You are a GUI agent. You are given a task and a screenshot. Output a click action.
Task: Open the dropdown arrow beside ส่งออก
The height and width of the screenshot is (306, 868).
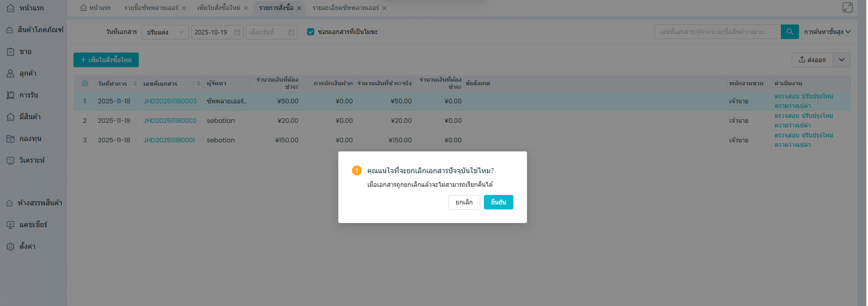841,60
